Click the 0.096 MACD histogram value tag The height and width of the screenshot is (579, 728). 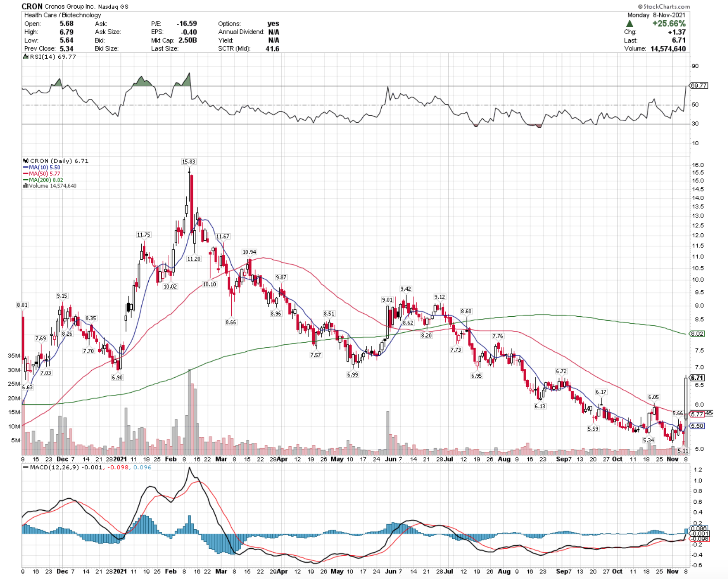click(699, 528)
